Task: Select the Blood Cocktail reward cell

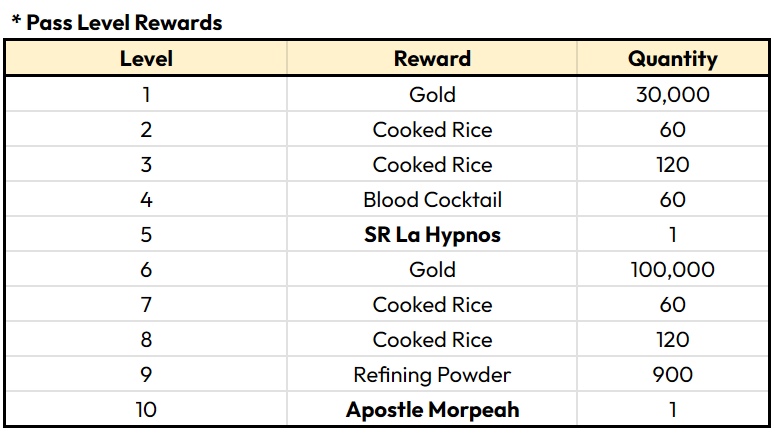Action: 432,200
